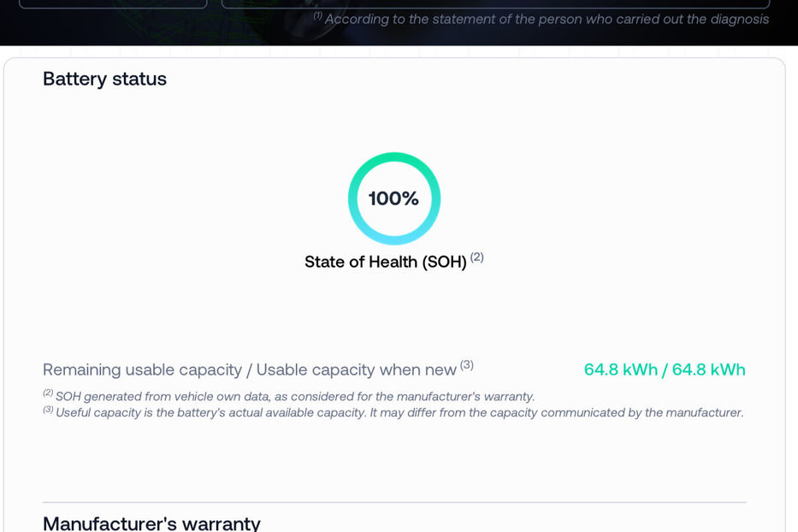Click the Remaining usable capacity label text
This screenshot has width=798, height=532.
tap(142, 370)
